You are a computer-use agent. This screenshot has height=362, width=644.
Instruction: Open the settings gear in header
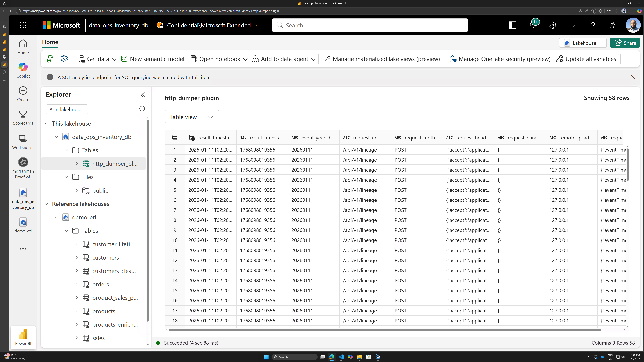click(552, 25)
